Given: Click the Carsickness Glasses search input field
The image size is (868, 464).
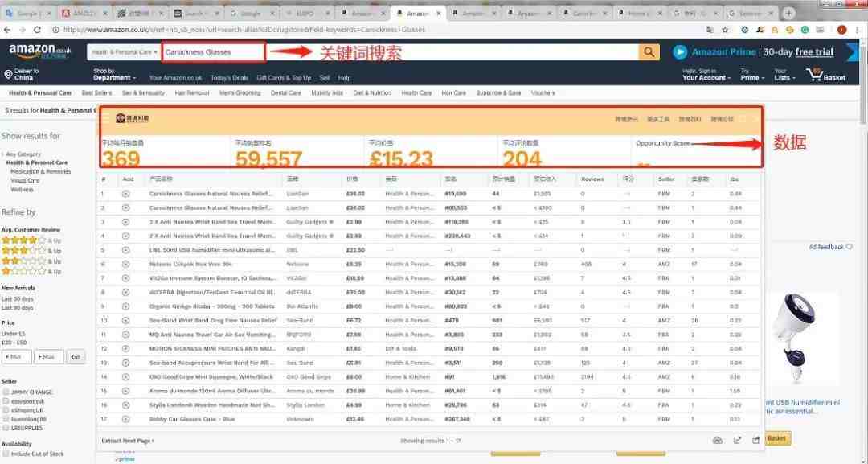Looking at the screenshot, I should (214, 52).
